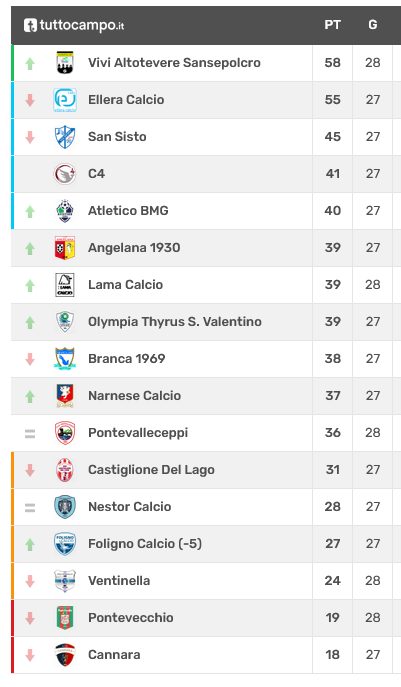Click red down arrow beside Ventinella
Image resolution: width=401 pixels, height=687 pixels.
click(x=30, y=581)
